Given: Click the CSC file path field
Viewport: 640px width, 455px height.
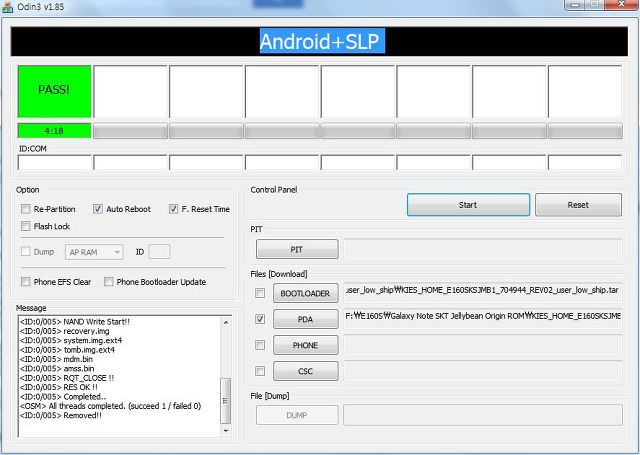Looking at the screenshot, I should pos(483,371).
